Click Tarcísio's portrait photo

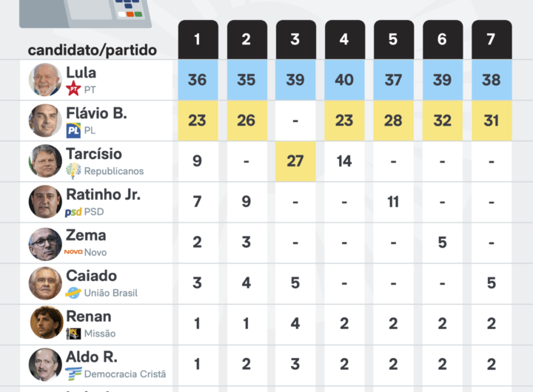tap(45, 161)
